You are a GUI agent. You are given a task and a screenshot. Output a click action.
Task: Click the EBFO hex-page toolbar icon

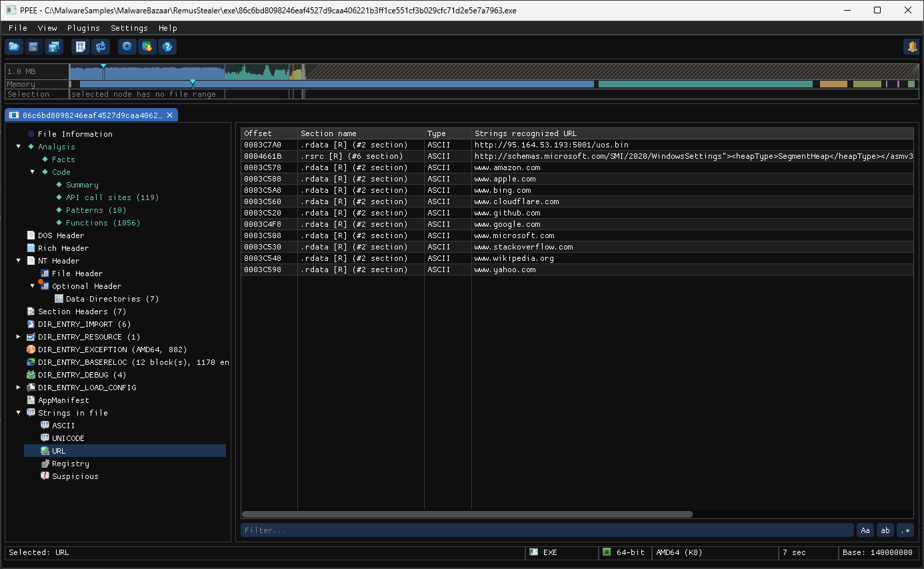click(81, 47)
